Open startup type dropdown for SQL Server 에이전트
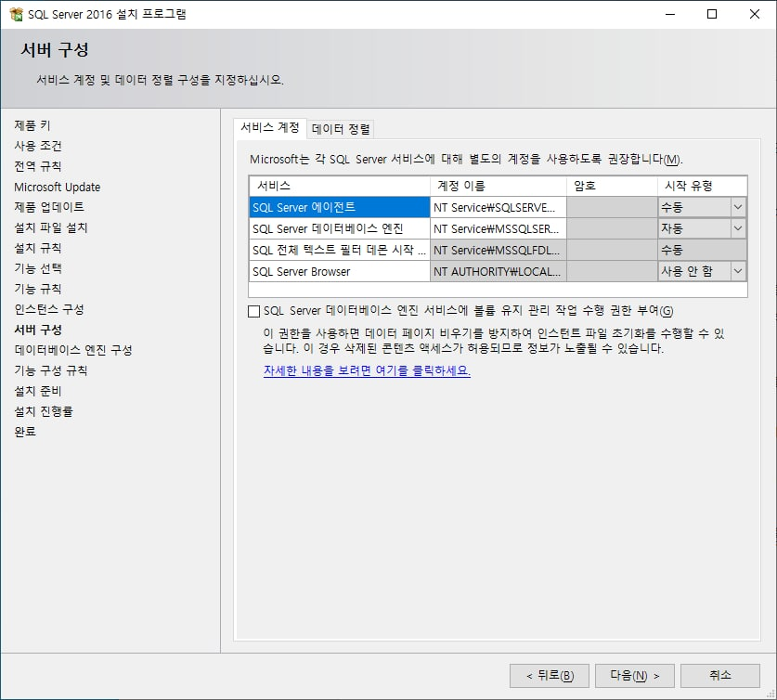 click(738, 207)
